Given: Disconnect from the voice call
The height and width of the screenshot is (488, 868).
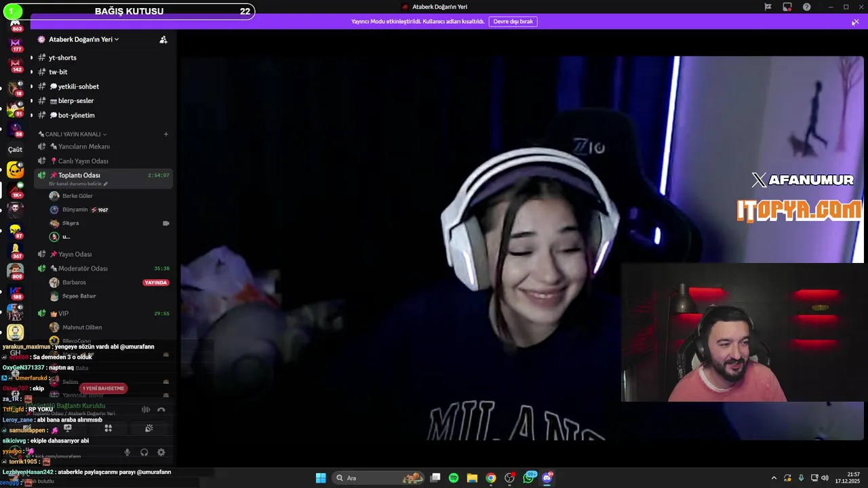Looking at the screenshot, I should click(x=161, y=409).
